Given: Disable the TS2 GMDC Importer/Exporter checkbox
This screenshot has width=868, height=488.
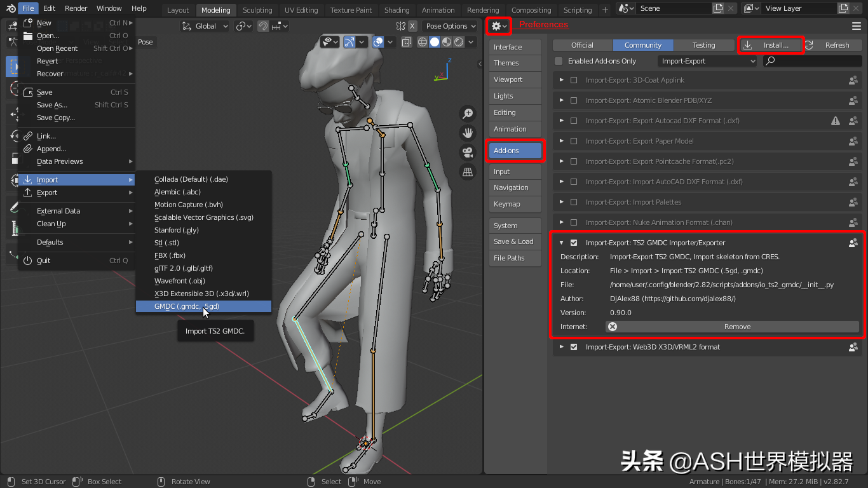Looking at the screenshot, I should point(574,243).
